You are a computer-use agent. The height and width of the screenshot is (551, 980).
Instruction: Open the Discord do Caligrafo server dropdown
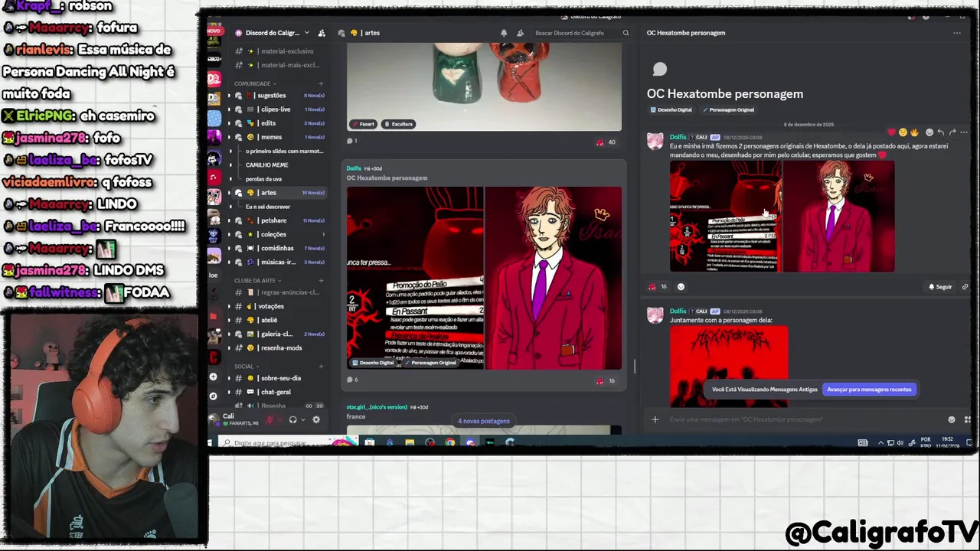(272, 33)
